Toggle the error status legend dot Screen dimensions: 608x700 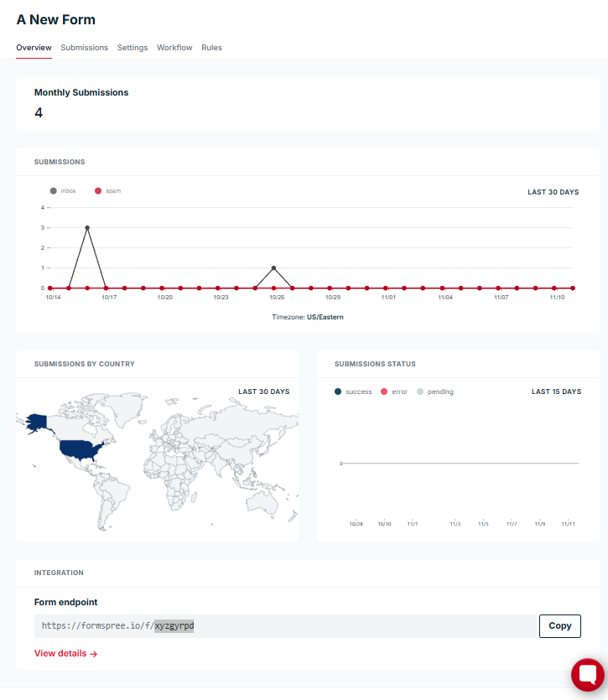coord(384,391)
